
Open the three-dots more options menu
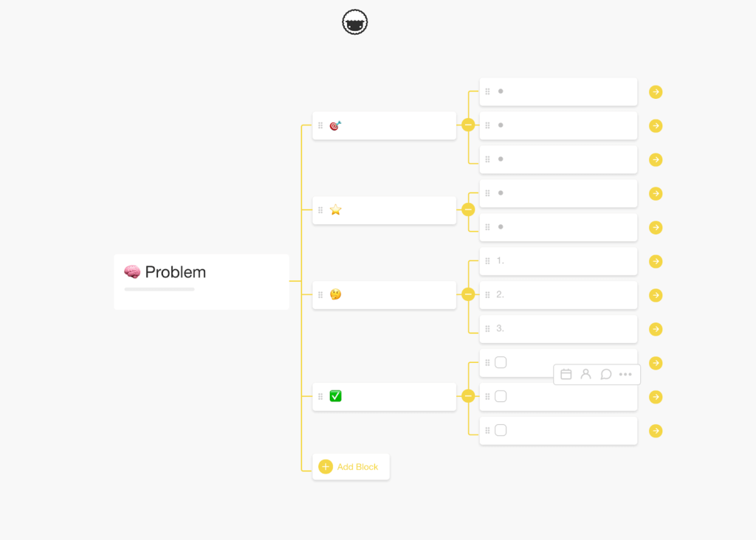pyautogui.click(x=625, y=375)
